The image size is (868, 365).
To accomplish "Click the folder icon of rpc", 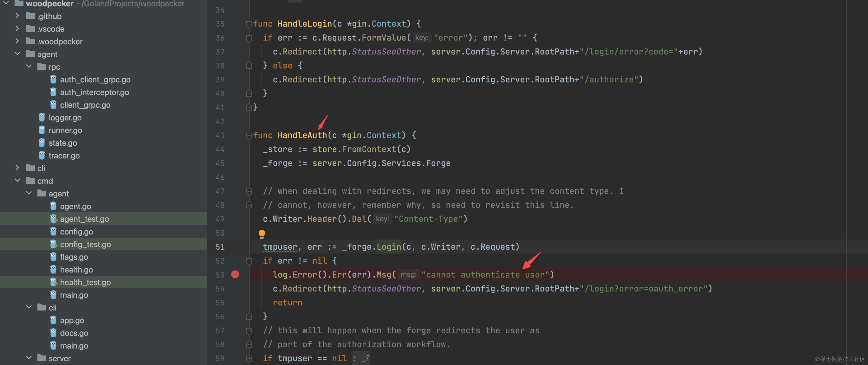I will (42, 66).
